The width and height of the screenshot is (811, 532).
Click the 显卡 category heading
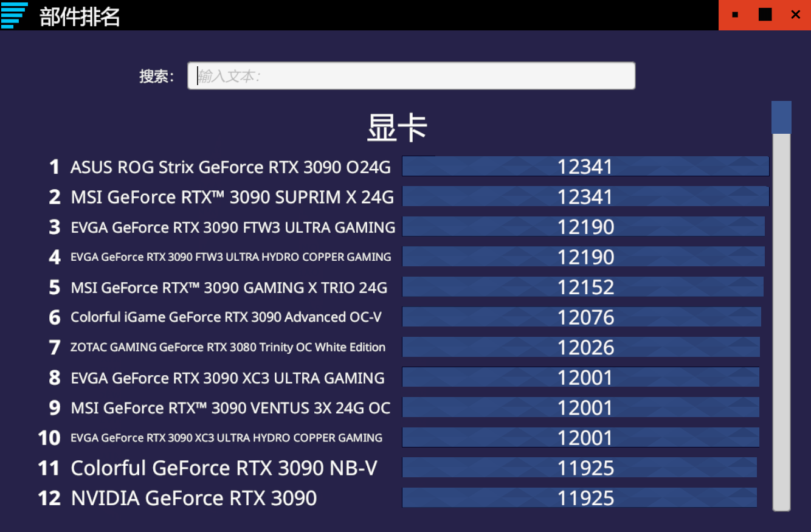pos(397,128)
